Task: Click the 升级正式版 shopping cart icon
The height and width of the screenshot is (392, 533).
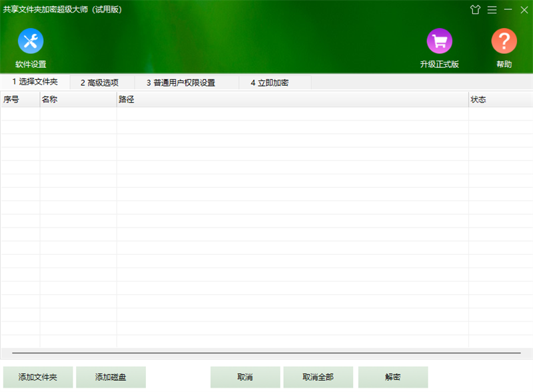Action: (x=439, y=41)
